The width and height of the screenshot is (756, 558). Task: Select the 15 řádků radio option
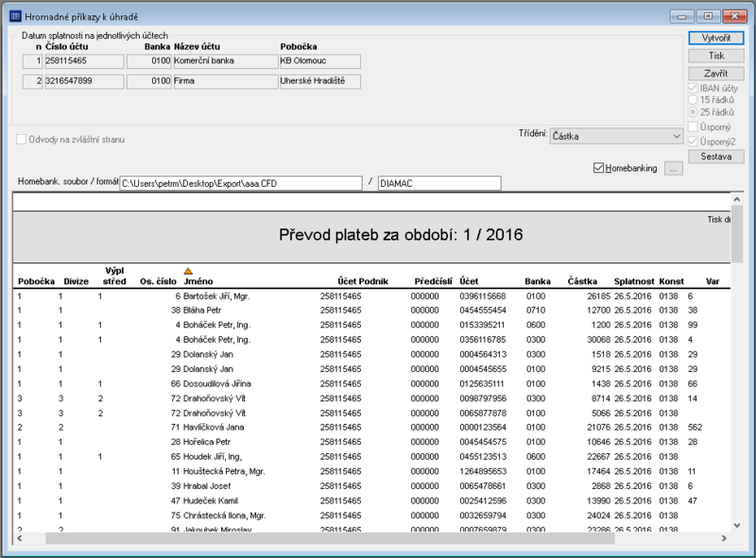(693, 100)
